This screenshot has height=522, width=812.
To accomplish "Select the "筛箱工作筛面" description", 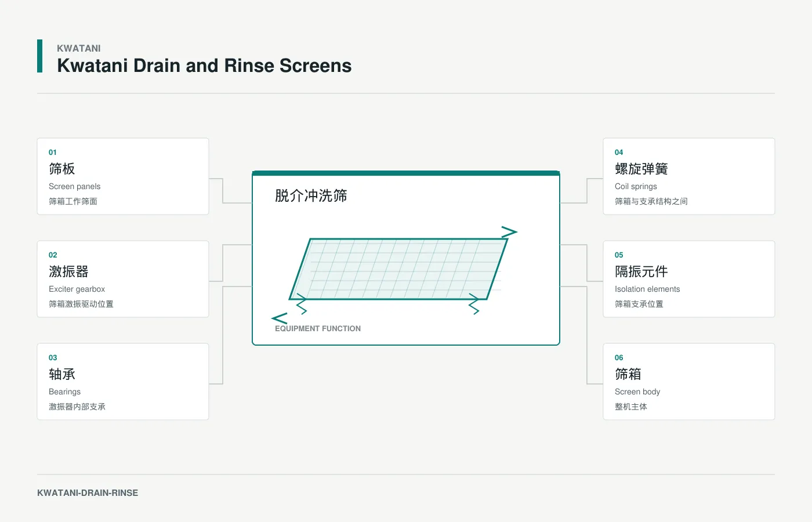I will 73,201.
